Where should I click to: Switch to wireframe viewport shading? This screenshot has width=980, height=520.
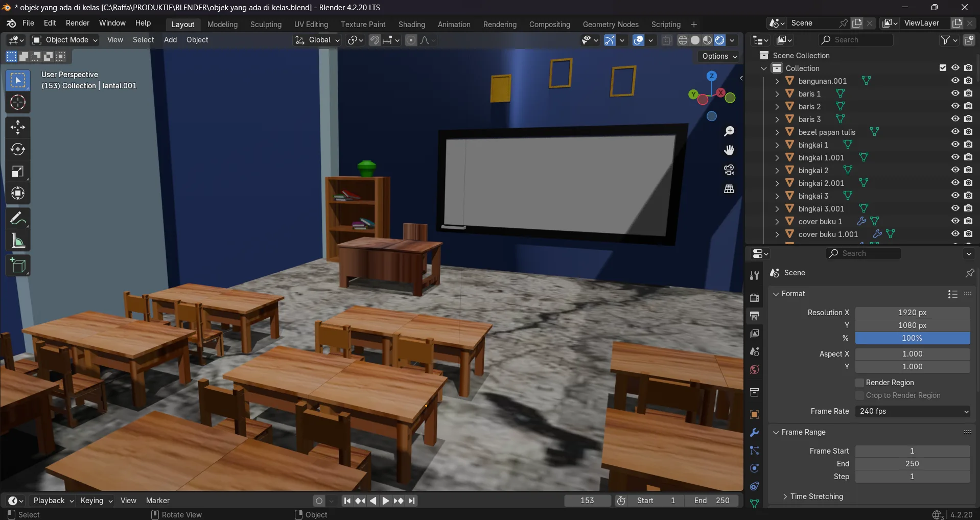point(683,40)
